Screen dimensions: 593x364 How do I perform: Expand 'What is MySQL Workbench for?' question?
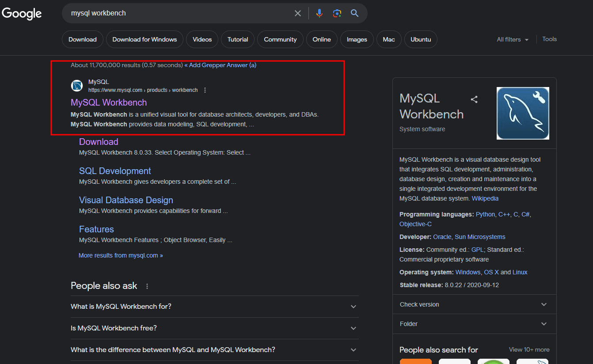tap(215, 307)
